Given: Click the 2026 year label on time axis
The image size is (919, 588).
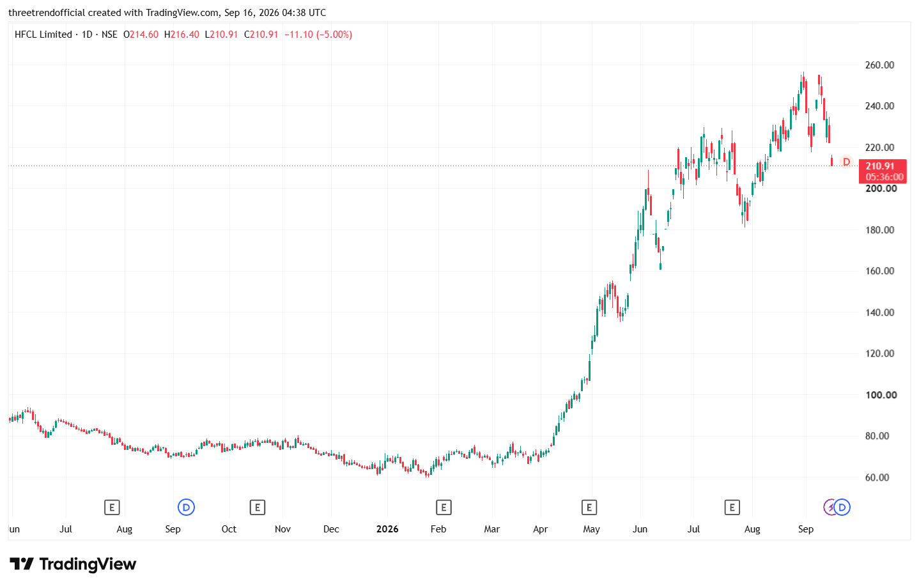Looking at the screenshot, I should (x=387, y=529).
